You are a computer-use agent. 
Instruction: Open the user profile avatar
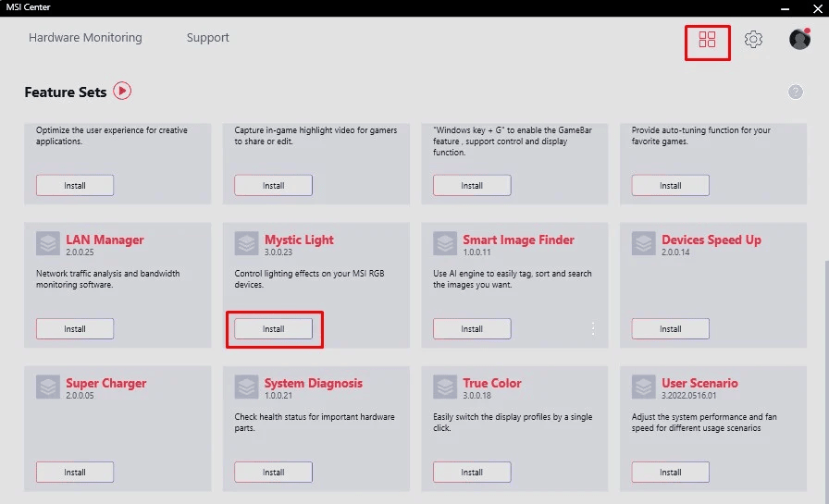[x=799, y=39]
